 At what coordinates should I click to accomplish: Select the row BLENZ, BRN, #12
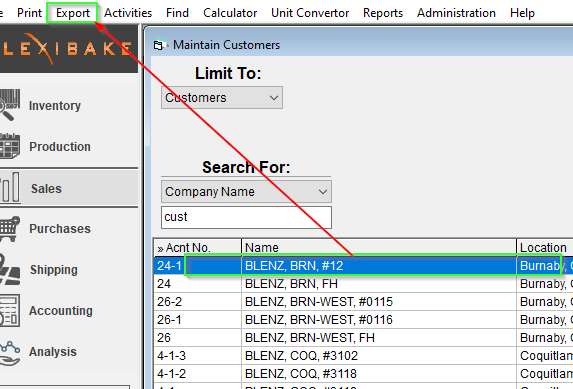click(x=363, y=266)
